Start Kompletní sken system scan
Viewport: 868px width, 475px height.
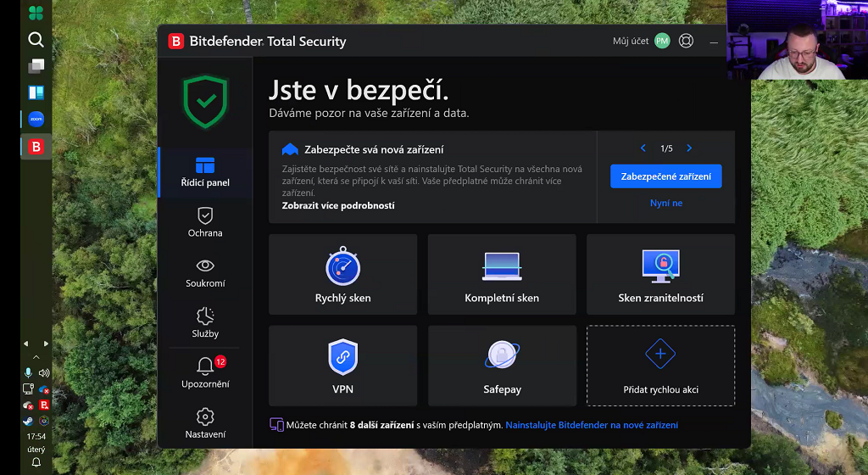tap(502, 275)
